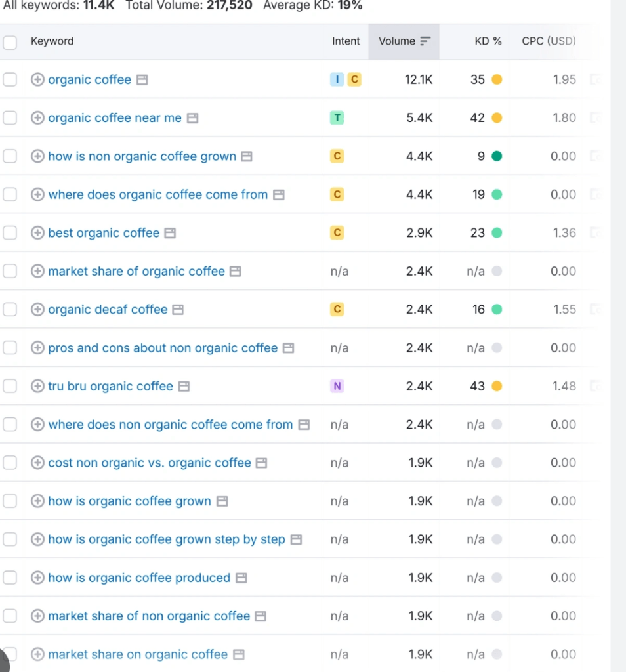This screenshot has height=672, width=626.
Task: Click the Transactional intent badge on "organic coffee near me"
Action: (337, 117)
